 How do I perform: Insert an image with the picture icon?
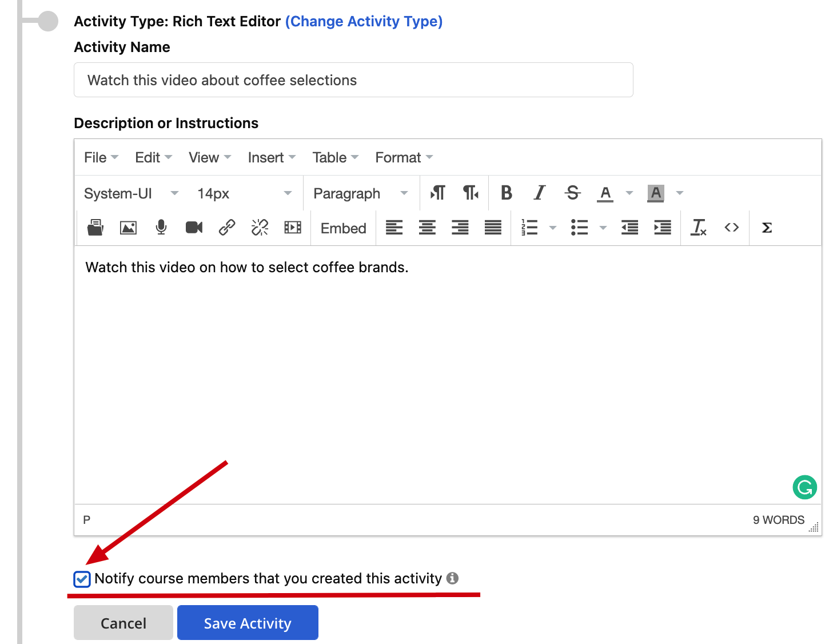[128, 228]
